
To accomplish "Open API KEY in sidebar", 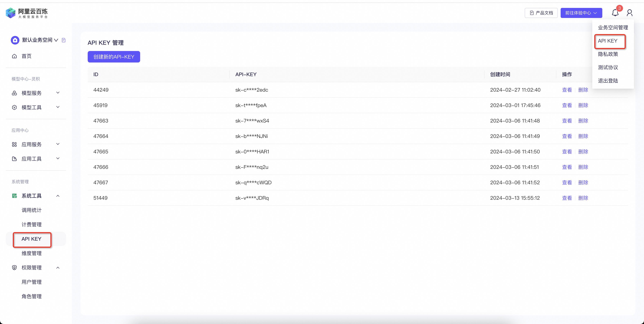I will (31, 239).
